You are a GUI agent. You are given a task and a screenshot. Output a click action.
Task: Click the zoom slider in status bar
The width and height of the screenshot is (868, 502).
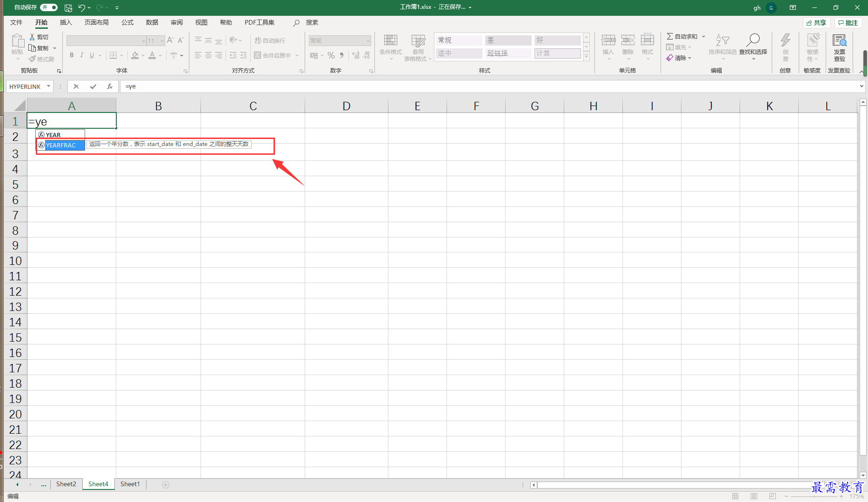814,496
